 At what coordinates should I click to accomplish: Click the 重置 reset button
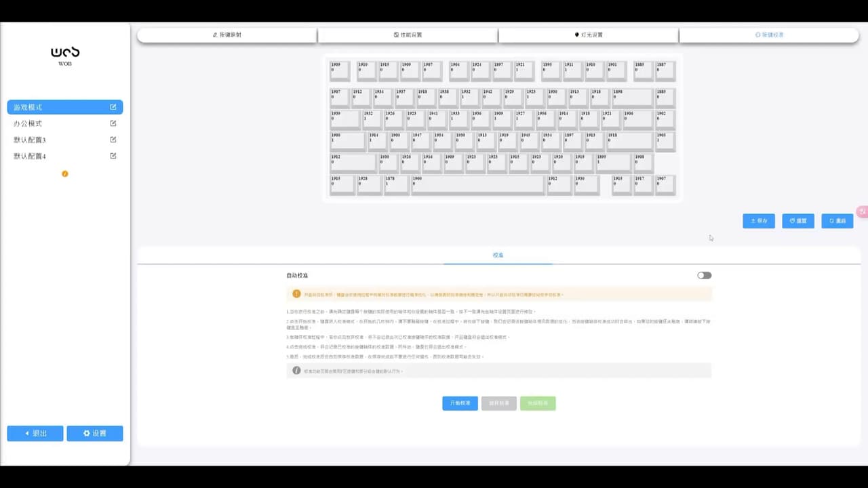tap(798, 221)
